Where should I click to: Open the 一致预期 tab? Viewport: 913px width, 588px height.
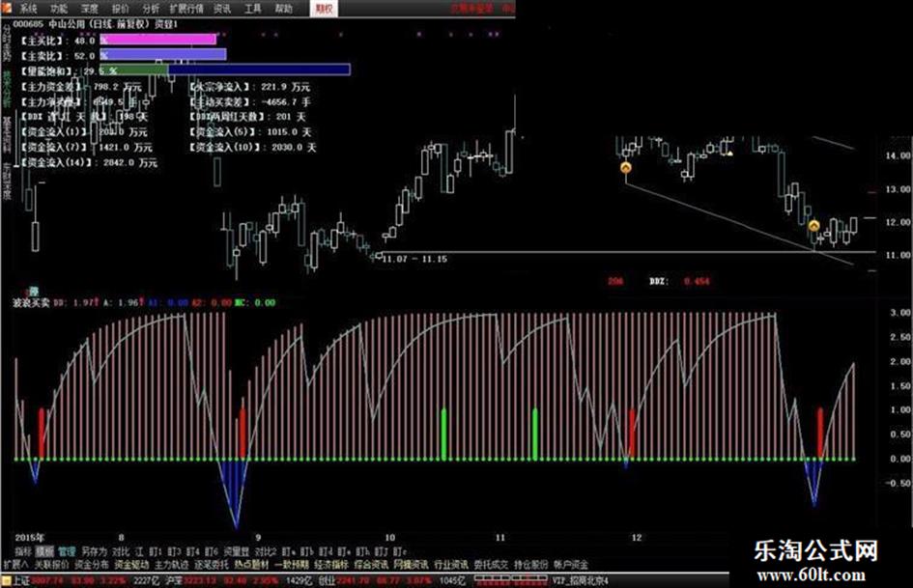(292, 565)
